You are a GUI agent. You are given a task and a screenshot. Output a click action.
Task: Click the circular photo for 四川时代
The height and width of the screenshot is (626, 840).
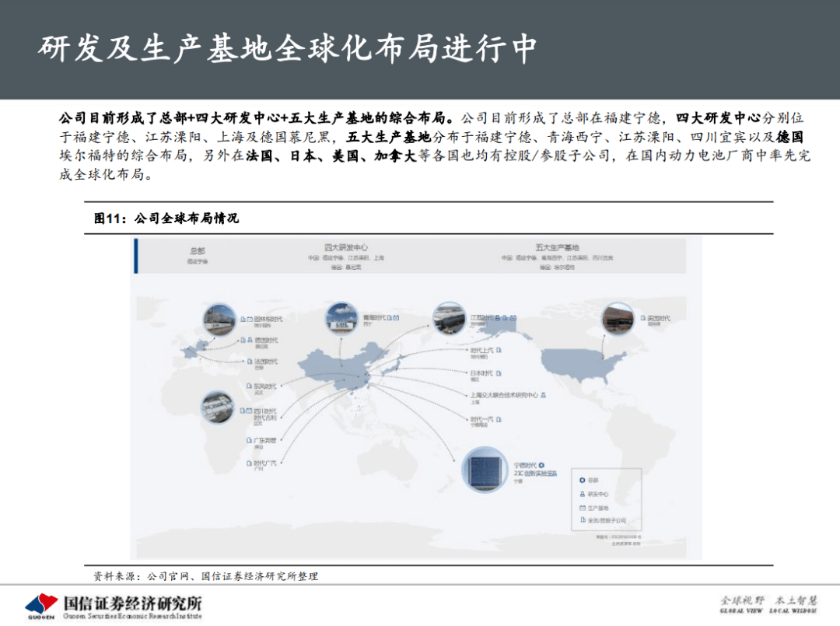[x=217, y=407]
